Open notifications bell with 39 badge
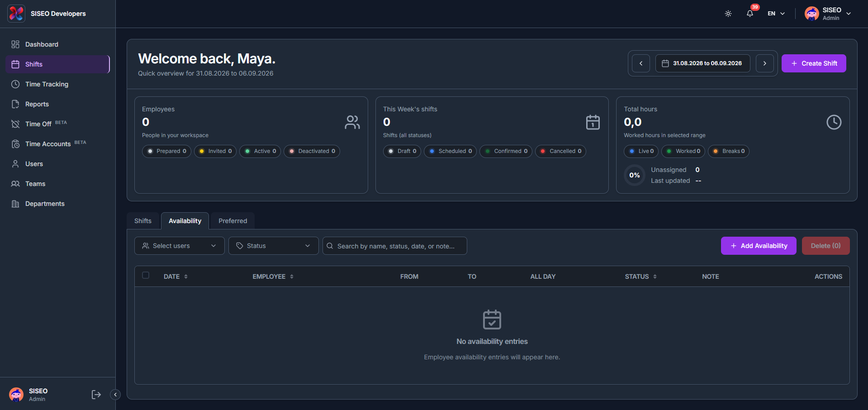This screenshot has width=868, height=410. click(750, 13)
